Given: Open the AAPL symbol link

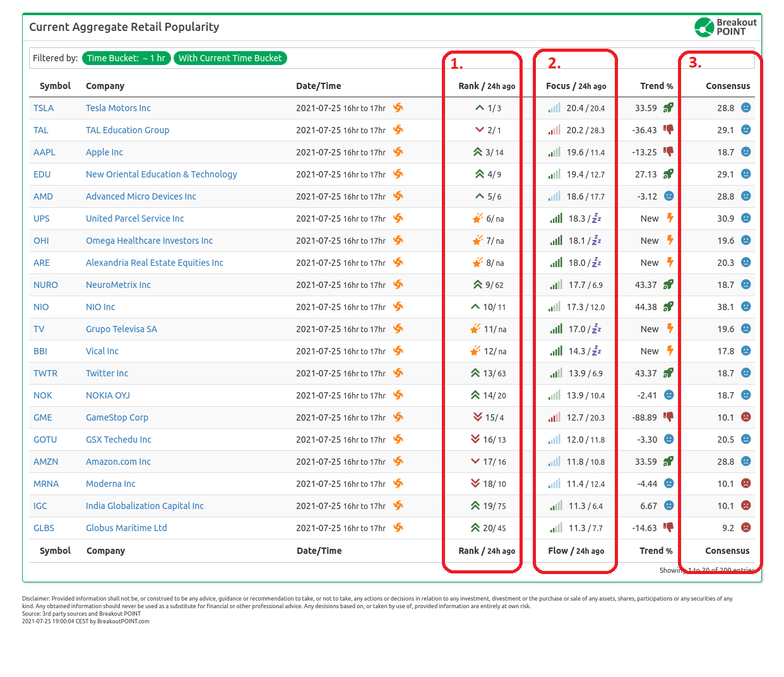Looking at the screenshot, I should click(44, 152).
